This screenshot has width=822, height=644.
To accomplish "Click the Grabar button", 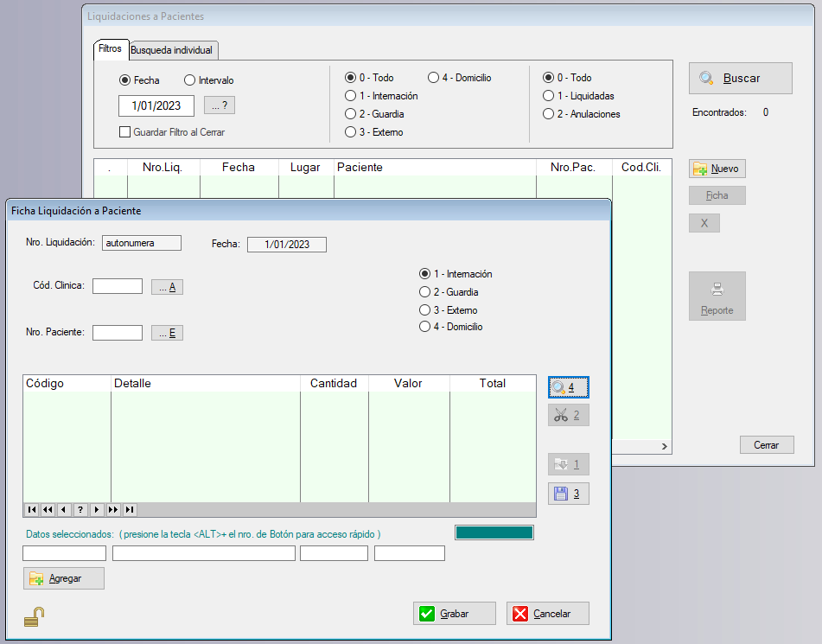I will 454,614.
